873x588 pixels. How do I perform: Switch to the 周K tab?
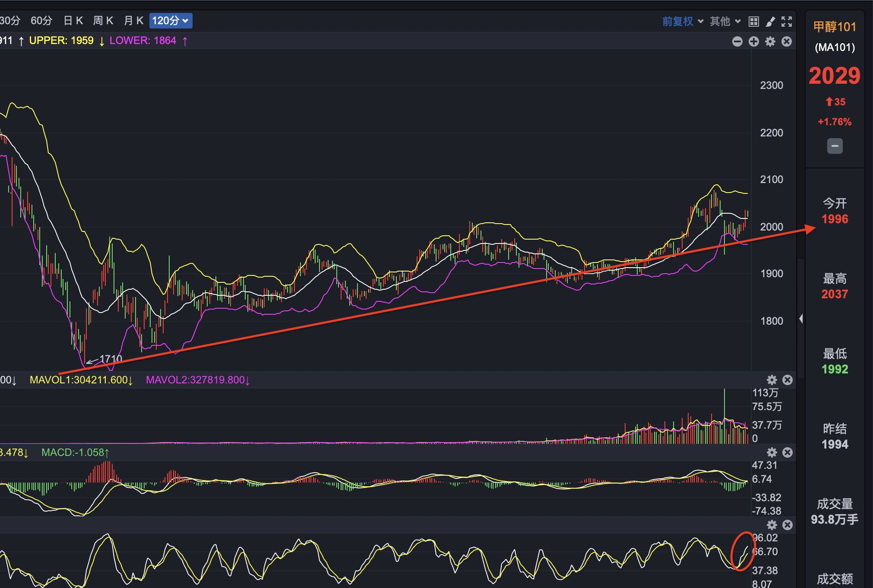(x=103, y=21)
